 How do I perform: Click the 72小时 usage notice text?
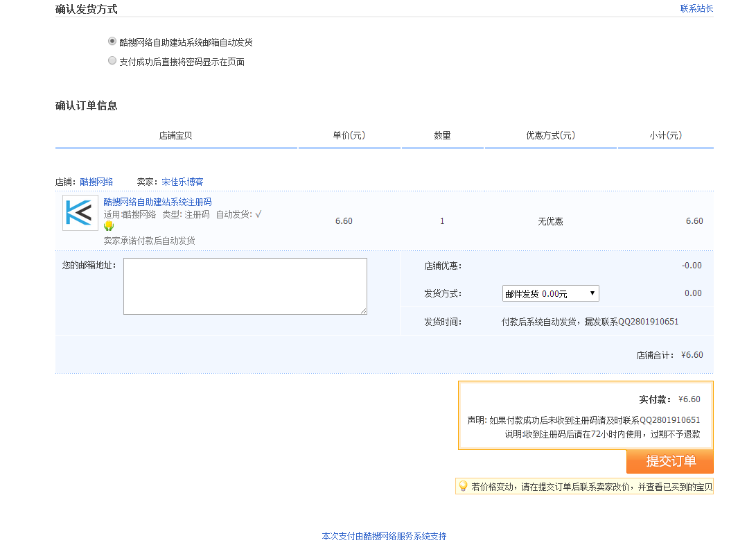(x=602, y=434)
